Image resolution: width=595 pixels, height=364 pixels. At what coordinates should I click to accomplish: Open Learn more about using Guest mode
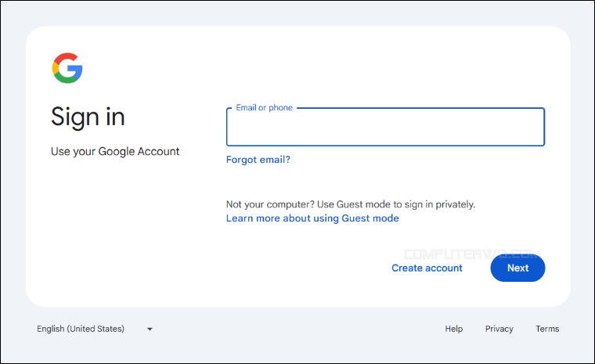point(312,218)
